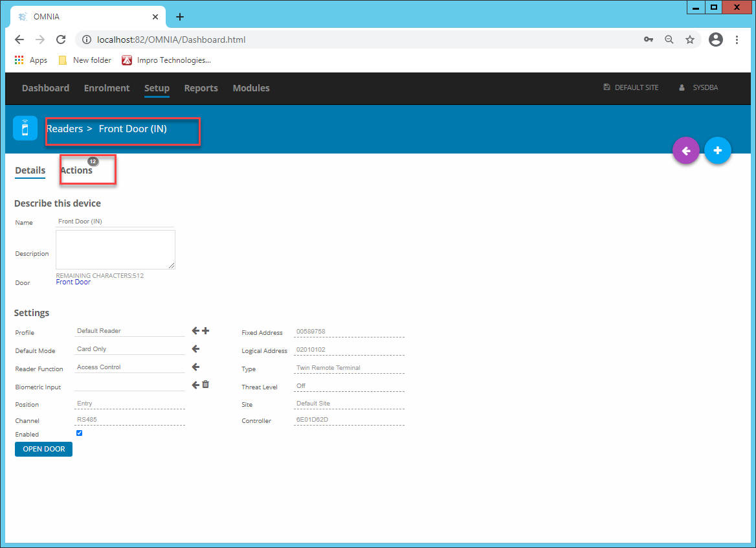Click the arrow beside Biometric Input
Image resolution: width=756 pixels, height=548 pixels.
click(195, 385)
